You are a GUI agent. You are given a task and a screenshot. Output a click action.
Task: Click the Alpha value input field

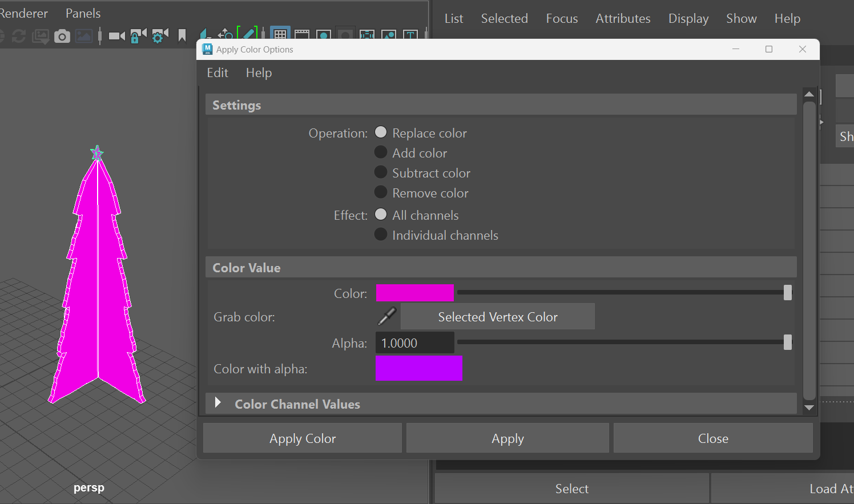point(415,342)
